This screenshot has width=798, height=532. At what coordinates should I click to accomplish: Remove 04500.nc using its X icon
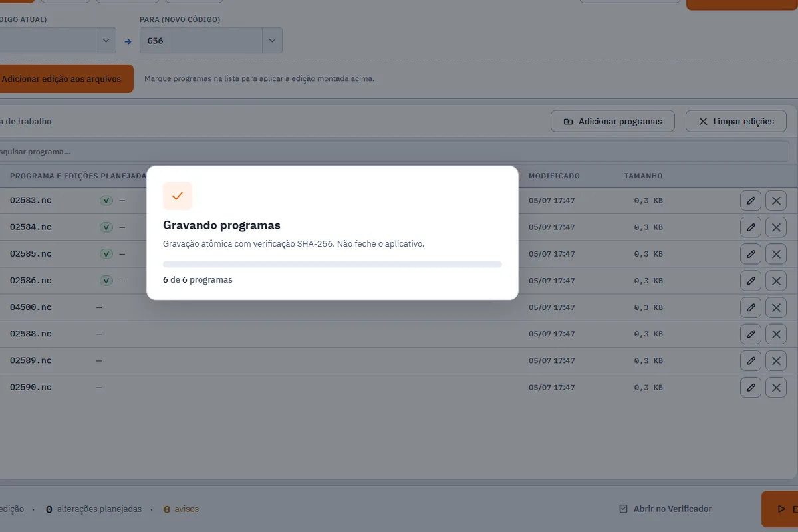[776, 307]
